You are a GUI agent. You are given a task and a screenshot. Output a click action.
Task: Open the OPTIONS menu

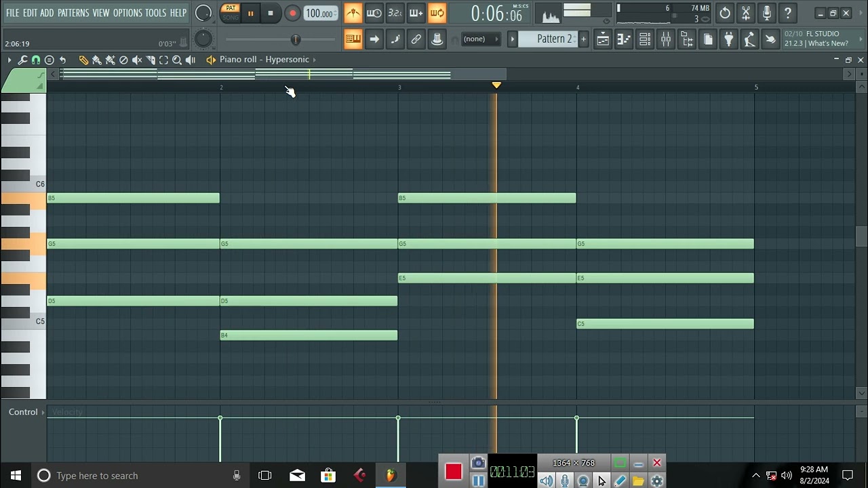[127, 13]
